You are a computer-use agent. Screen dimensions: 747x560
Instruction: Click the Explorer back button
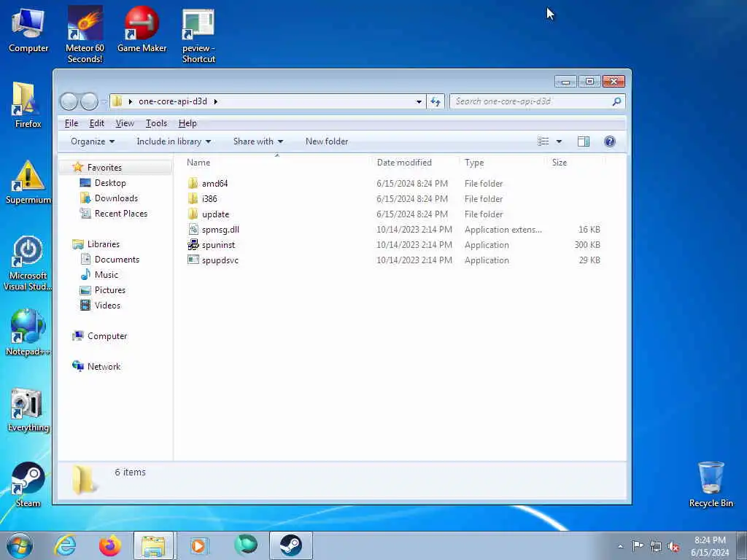(x=69, y=101)
